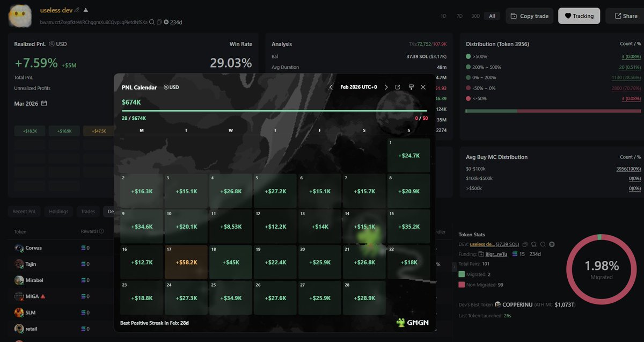Go to next month in PNL Calendar
Image resolution: width=644 pixels, height=342 pixels.
coord(386,87)
